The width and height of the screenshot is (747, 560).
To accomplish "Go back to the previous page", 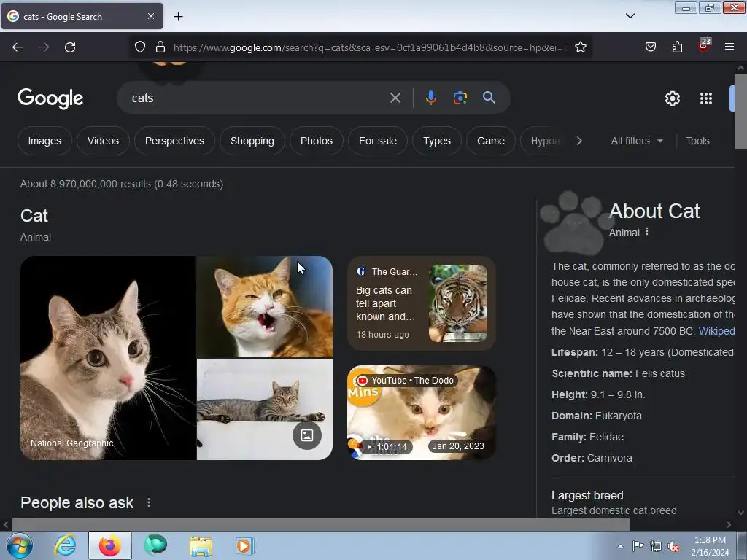I will 18,47.
